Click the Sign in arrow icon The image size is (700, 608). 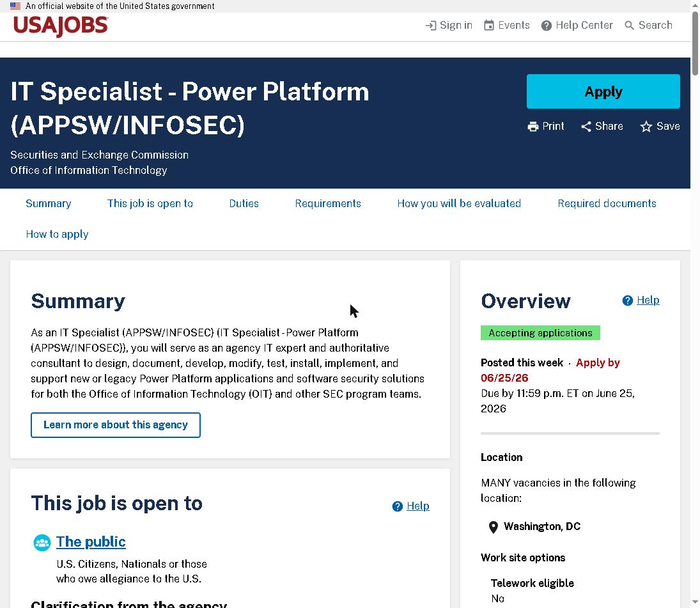[430, 26]
